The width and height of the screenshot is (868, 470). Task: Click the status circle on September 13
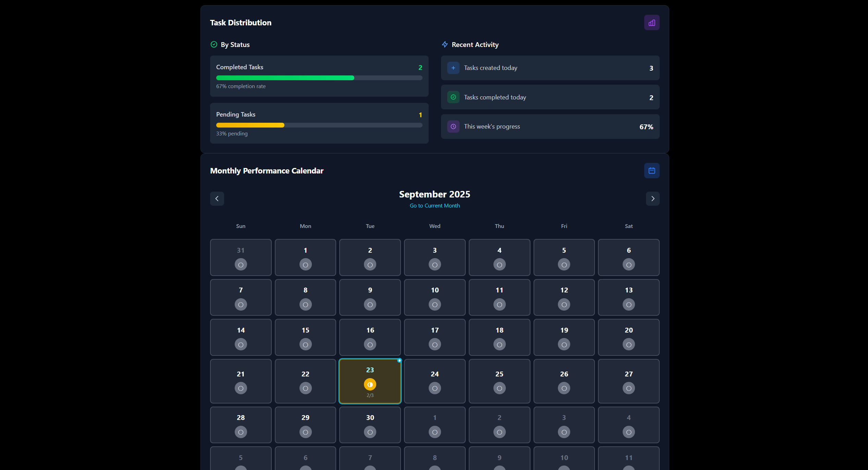[628, 304]
